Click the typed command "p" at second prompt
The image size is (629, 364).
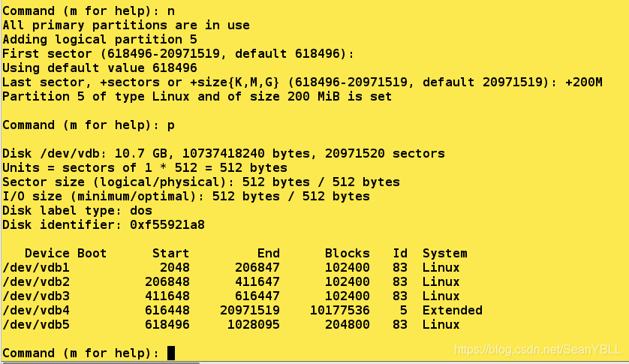tap(171, 126)
